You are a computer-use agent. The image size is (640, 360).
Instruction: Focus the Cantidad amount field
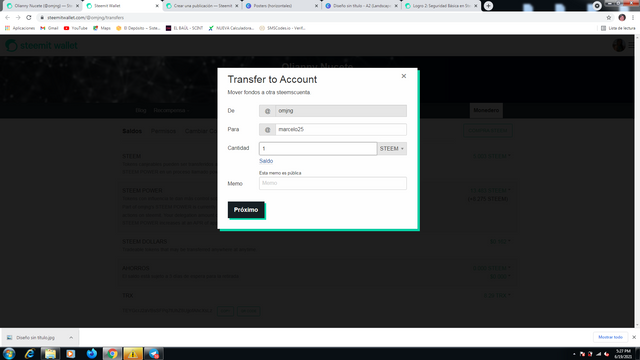(x=318, y=149)
